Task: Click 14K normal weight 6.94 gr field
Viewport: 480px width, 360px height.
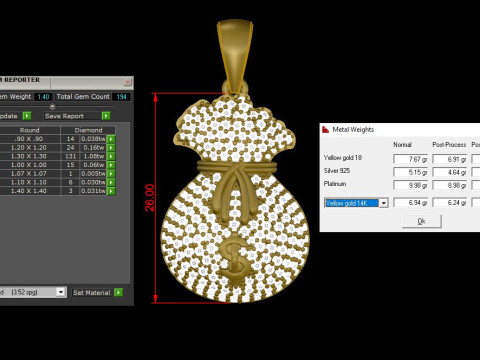Action: [x=411, y=202]
